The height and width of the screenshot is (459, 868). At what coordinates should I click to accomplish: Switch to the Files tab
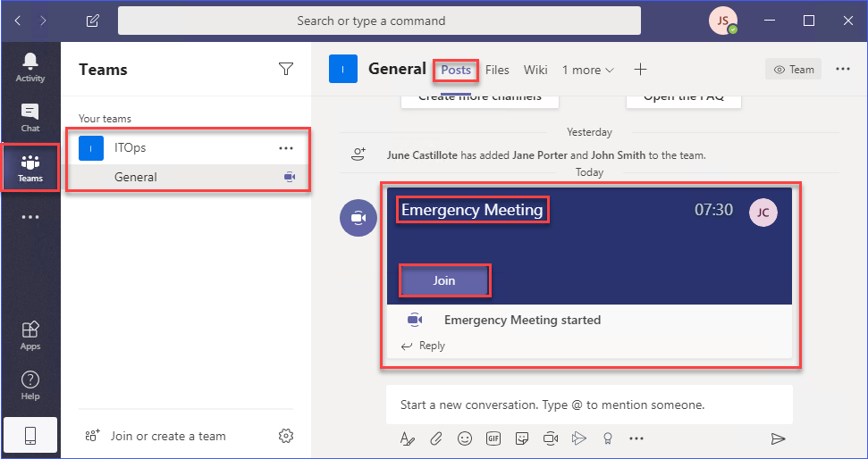tap(497, 71)
